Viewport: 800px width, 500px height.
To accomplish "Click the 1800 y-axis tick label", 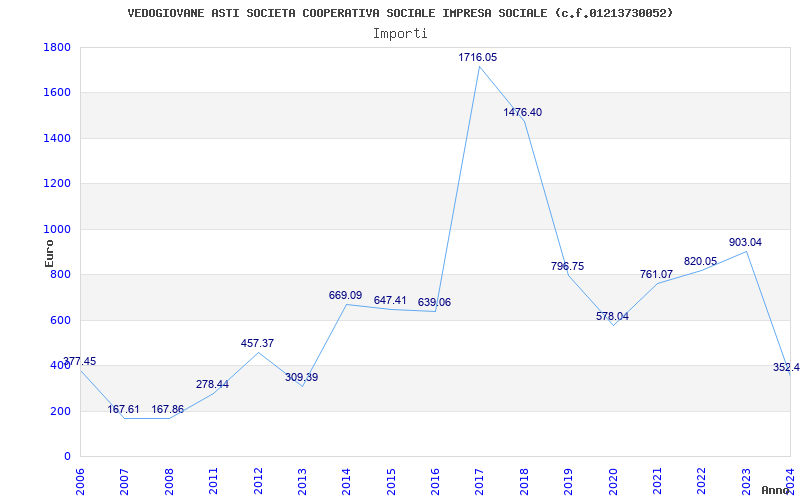I will pos(57,47).
